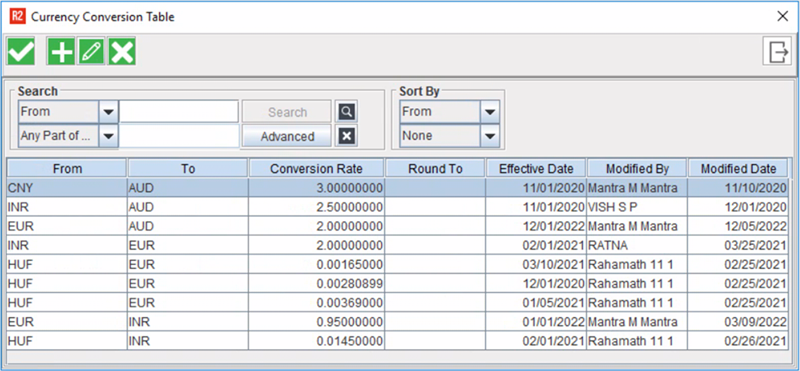800x371 pixels.
Task: Click the VISH S P modified-by cell
Action: pos(637,207)
